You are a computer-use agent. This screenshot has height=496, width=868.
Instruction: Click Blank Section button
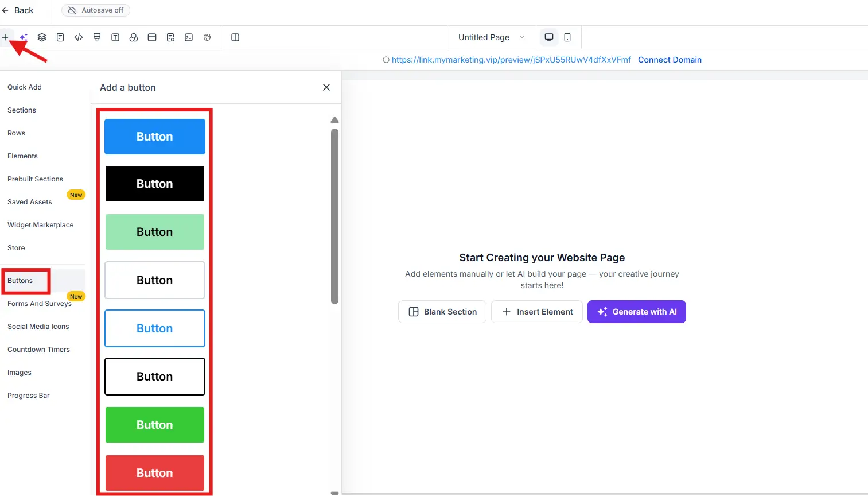coord(442,312)
